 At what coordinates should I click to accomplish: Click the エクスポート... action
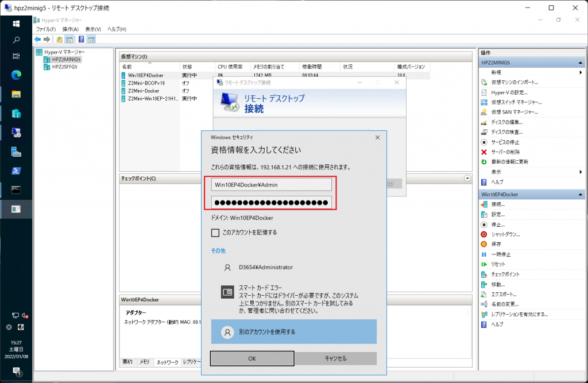504,295
